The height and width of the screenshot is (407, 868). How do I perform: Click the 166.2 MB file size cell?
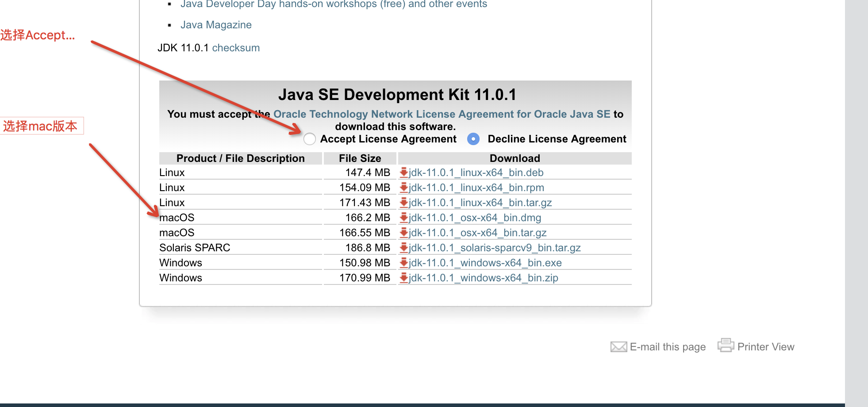360,218
